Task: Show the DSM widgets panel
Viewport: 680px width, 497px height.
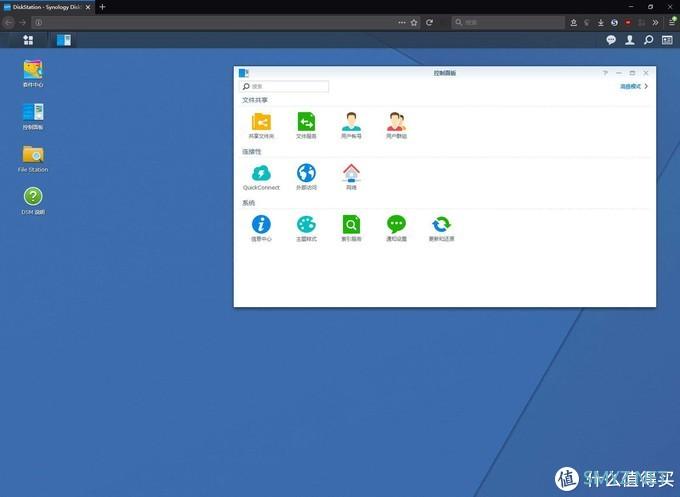Action: (x=667, y=40)
